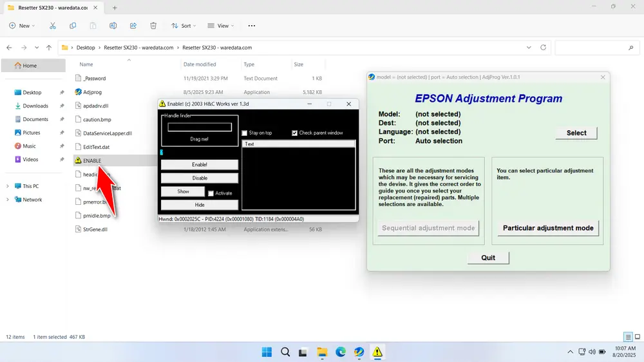The width and height of the screenshot is (644, 362).
Task: Click the Copy icon in Explorer toolbar
Action: [73, 26]
